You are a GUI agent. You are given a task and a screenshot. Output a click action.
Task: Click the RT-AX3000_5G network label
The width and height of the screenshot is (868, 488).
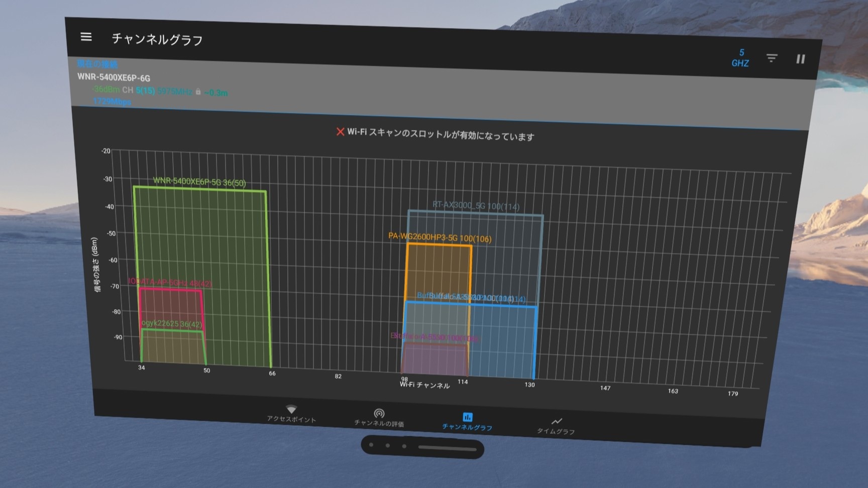coord(476,205)
